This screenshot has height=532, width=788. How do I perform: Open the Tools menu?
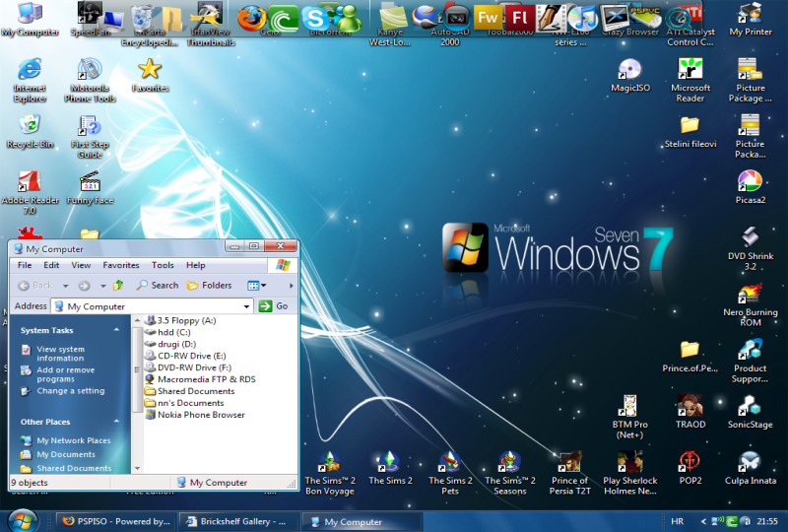tap(163, 265)
